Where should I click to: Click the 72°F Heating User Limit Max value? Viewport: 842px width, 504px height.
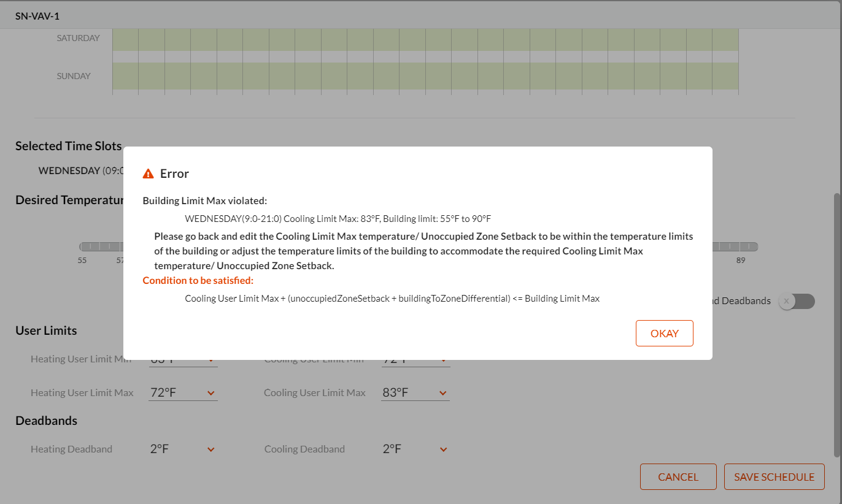point(163,392)
